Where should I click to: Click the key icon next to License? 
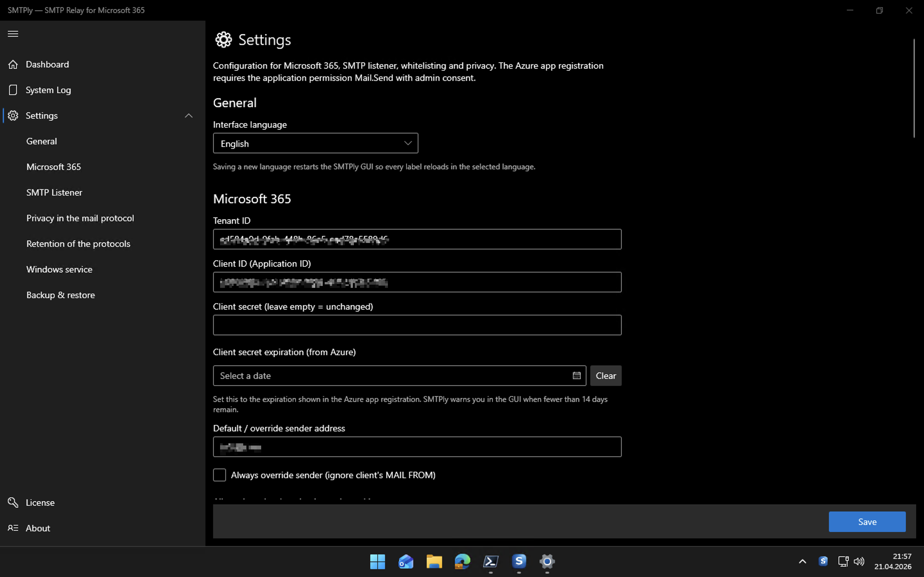(x=13, y=502)
